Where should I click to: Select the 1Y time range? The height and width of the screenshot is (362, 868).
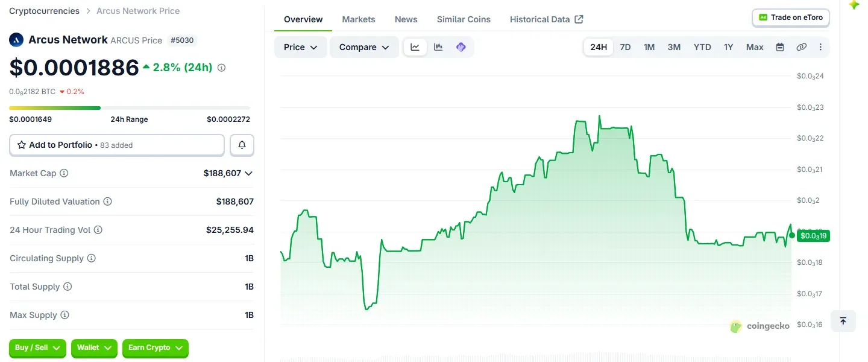[x=729, y=47]
